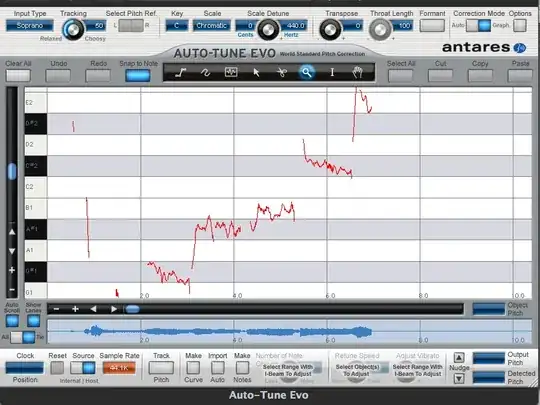The width and height of the screenshot is (540, 405).
Task: Click the Tracking knob
Action: tap(73, 29)
